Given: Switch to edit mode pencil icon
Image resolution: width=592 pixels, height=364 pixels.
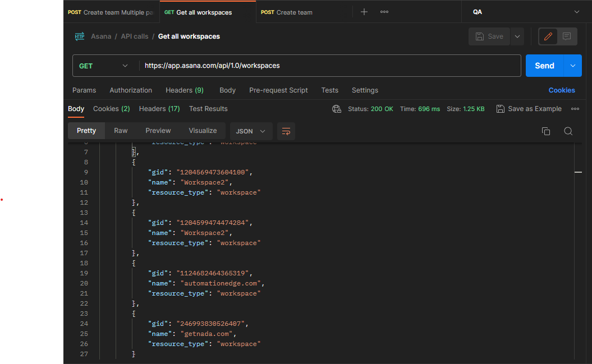Looking at the screenshot, I should [x=548, y=36].
